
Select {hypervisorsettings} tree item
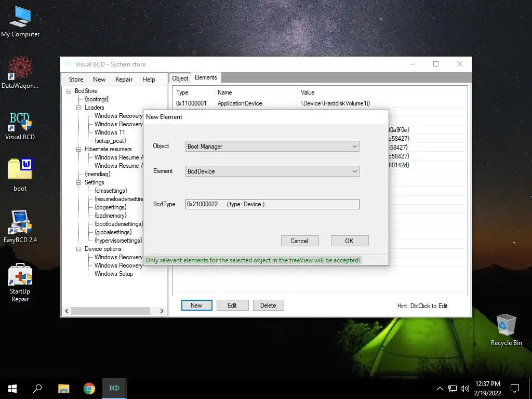click(118, 241)
